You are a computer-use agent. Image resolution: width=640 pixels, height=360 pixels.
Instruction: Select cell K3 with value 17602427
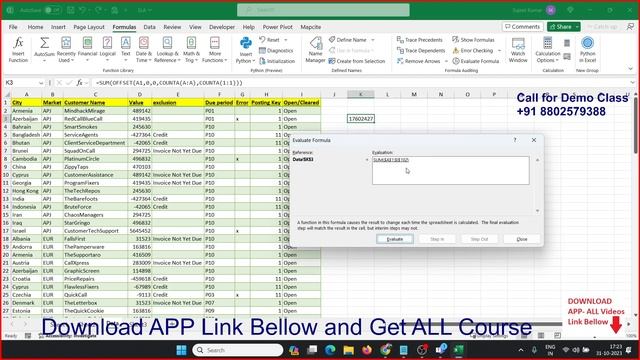tap(361, 119)
